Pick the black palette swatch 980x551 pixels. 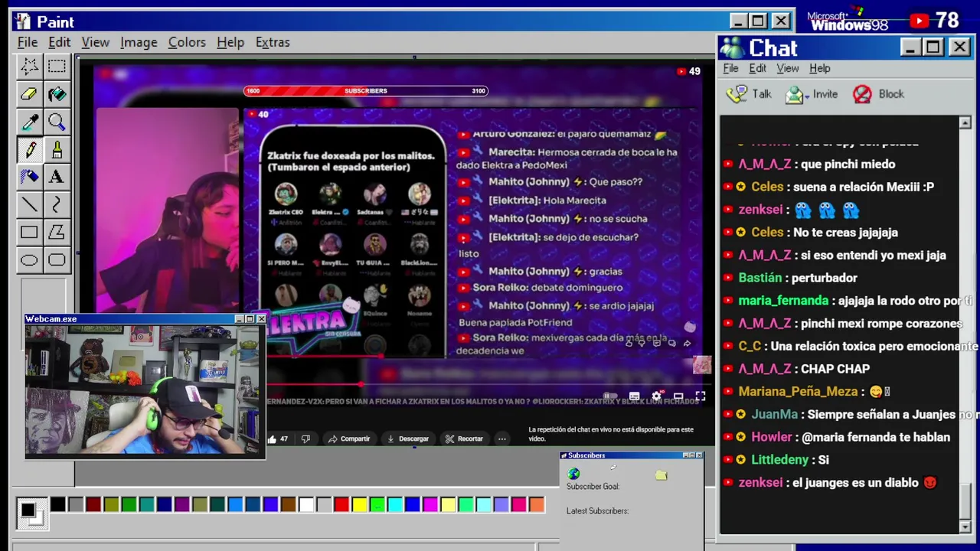(58, 504)
